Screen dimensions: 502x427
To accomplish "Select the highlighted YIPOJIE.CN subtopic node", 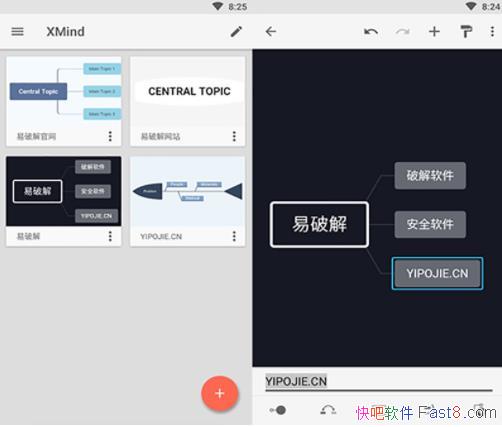I will (x=437, y=273).
